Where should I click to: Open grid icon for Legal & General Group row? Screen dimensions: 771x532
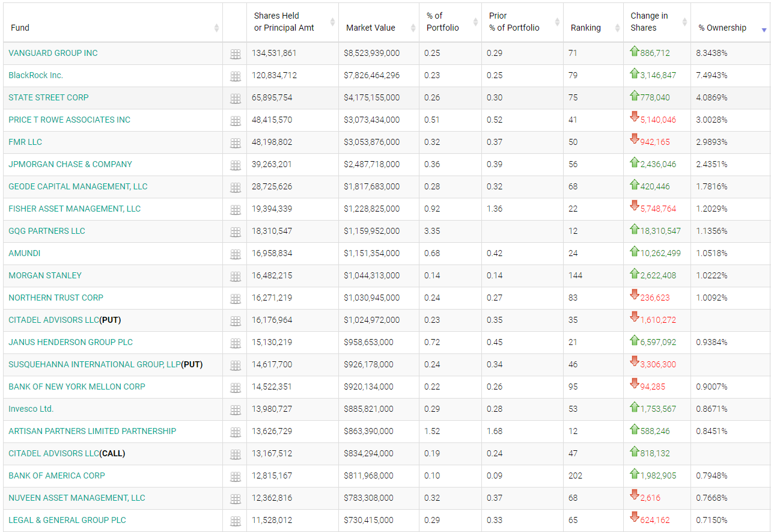(x=235, y=521)
